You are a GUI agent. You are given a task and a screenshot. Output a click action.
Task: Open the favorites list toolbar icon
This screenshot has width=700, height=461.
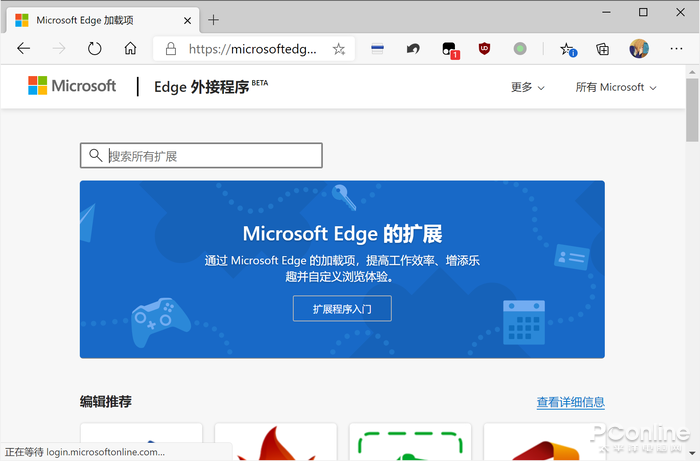[x=567, y=49]
